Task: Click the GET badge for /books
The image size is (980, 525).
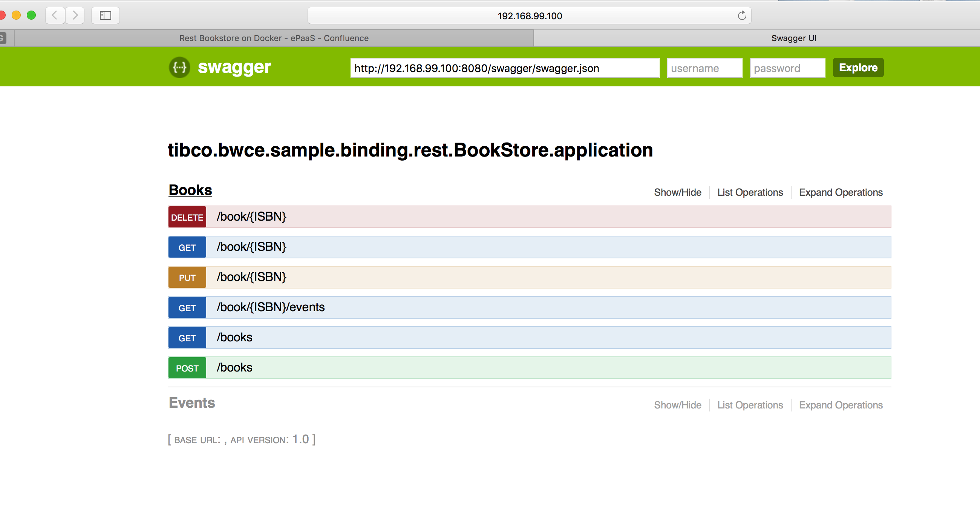Action: coord(187,338)
